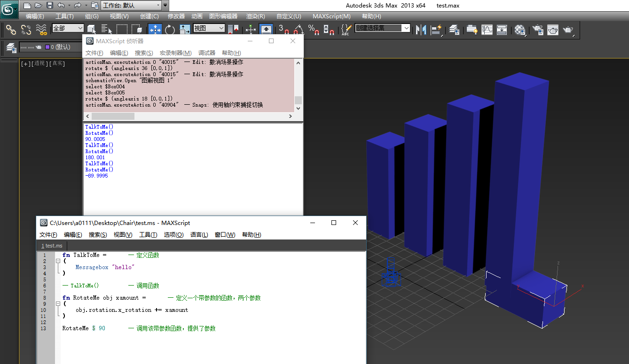Click the "select $Box004" macro line
The image size is (629, 364).
point(105,86)
